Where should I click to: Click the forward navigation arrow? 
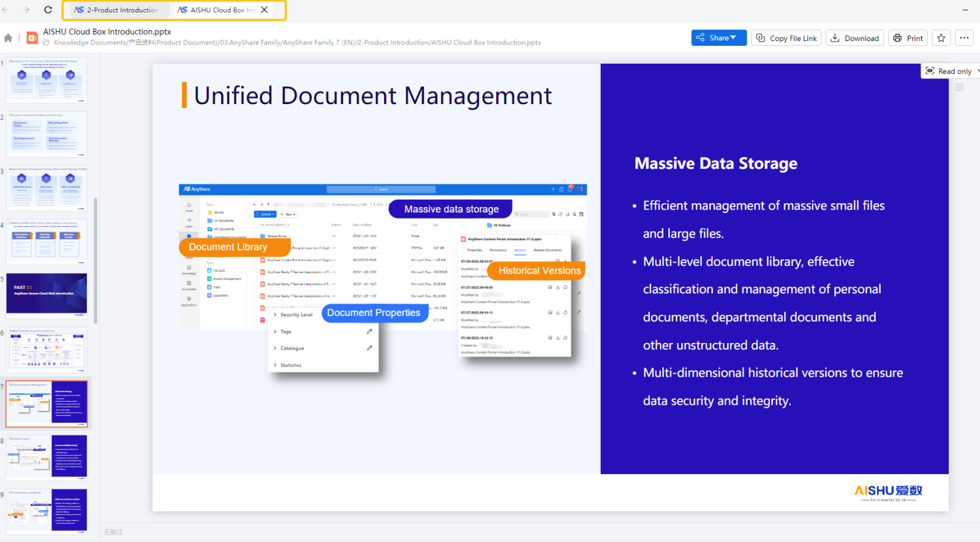[26, 10]
